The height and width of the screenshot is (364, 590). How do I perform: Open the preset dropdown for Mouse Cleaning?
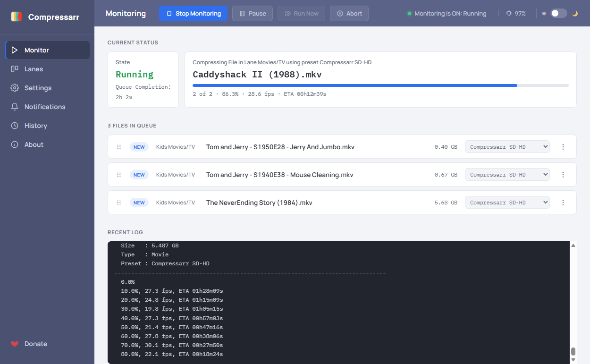tap(507, 175)
